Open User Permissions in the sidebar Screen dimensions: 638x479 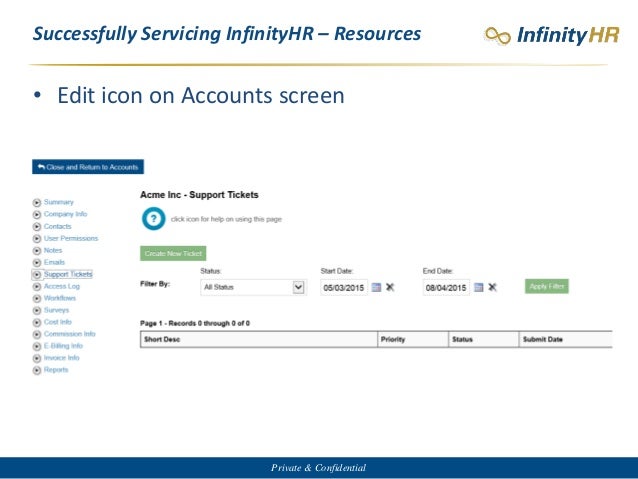click(71, 238)
